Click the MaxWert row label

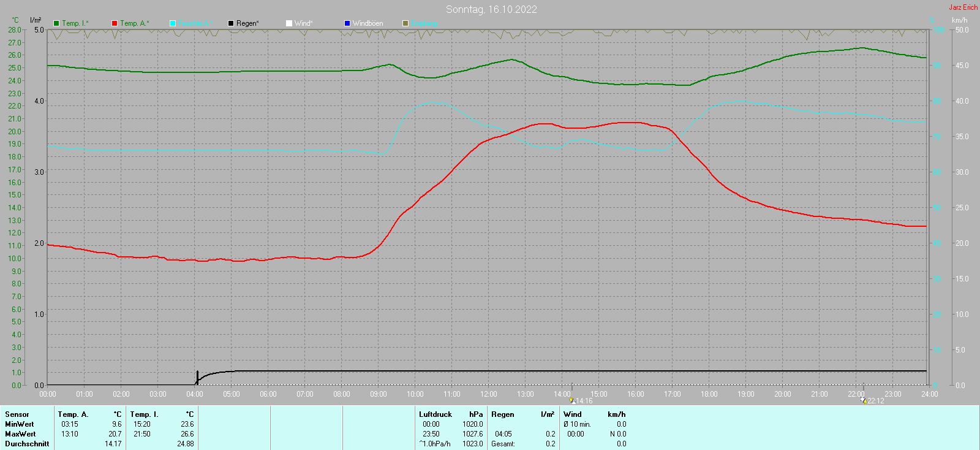pyautogui.click(x=20, y=434)
